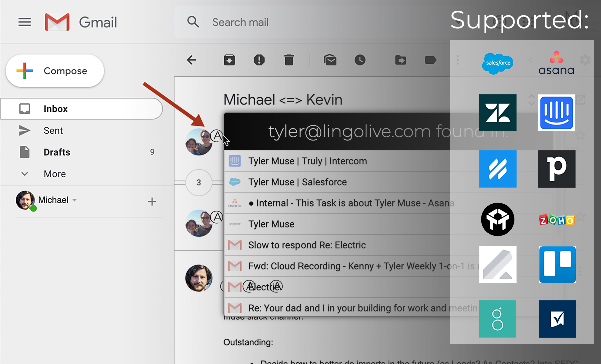The width and height of the screenshot is (601, 364).
Task: Click Michael's avatar in the chat sidebar
Action: click(x=25, y=200)
